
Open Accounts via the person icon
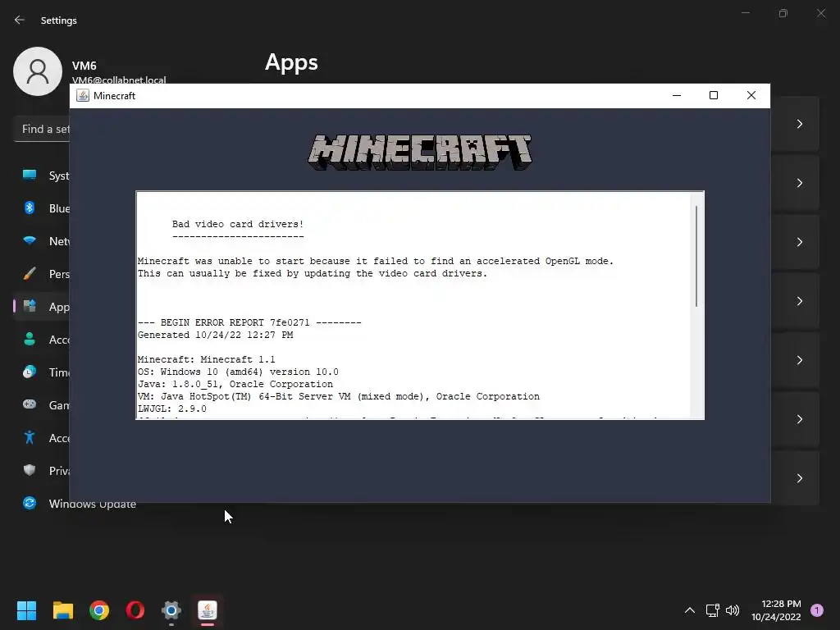[x=30, y=339]
